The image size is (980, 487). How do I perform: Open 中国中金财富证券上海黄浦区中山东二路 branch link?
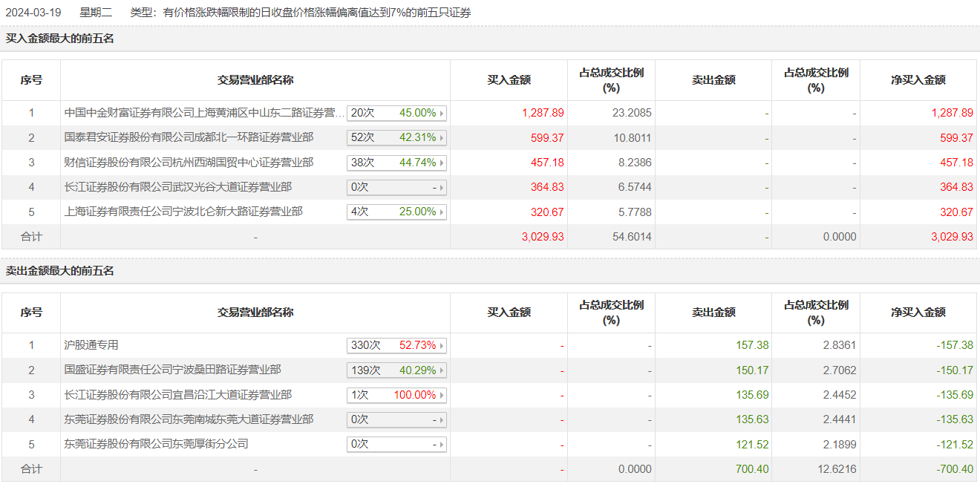pyautogui.click(x=204, y=113)
